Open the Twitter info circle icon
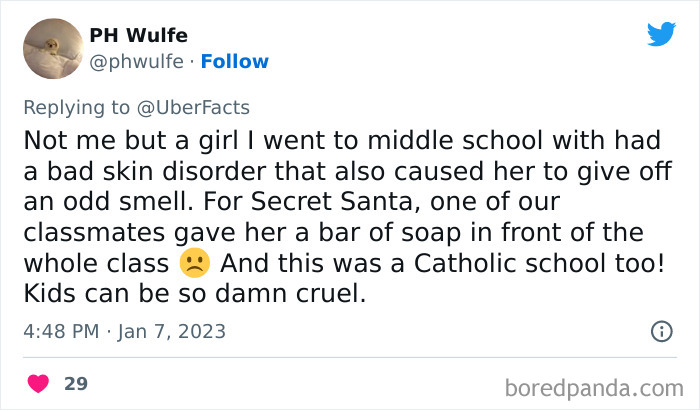Viewport: 700px width, 410px height. pos(660,331)
